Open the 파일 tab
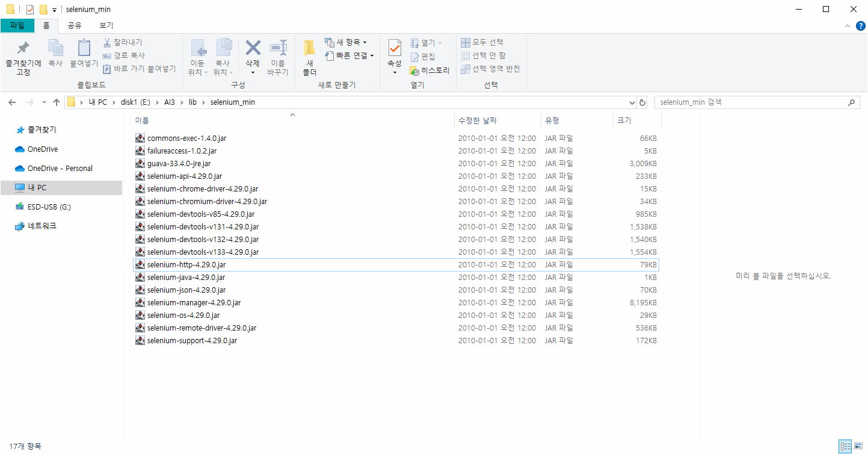This screenshot has width=868, height=454. click(x=17, y=25)
